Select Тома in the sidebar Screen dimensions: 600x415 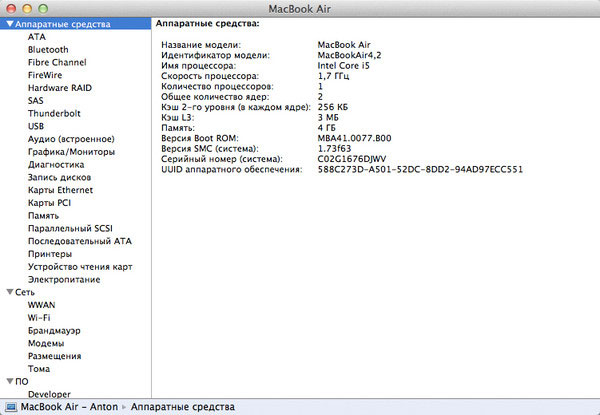click(x=39, y=369)
